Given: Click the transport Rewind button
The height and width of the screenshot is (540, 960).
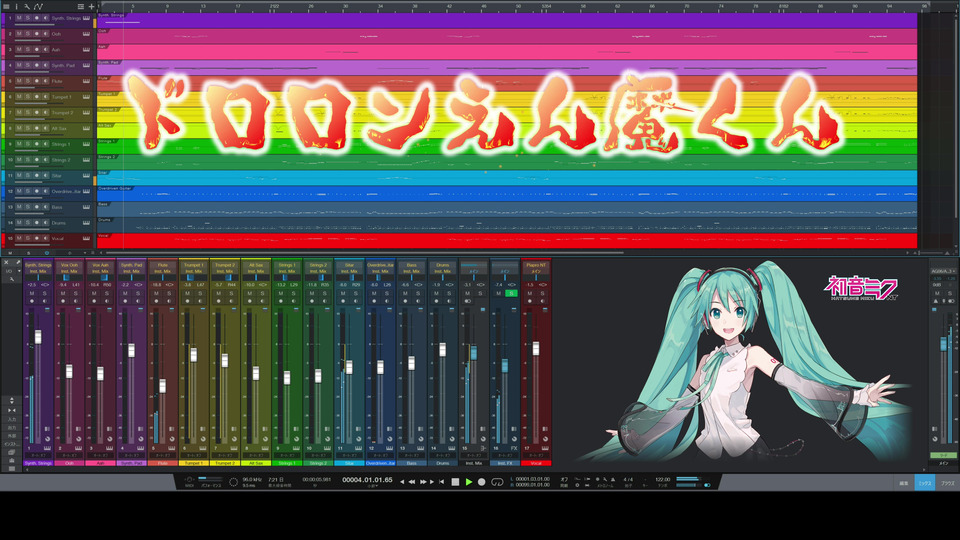Looking at the screenshot, I should tap(412, 482).
